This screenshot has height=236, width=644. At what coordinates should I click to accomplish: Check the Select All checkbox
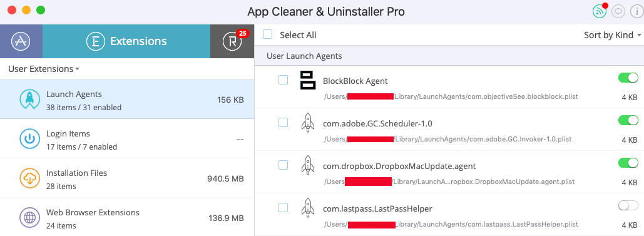tap(267, 34)
